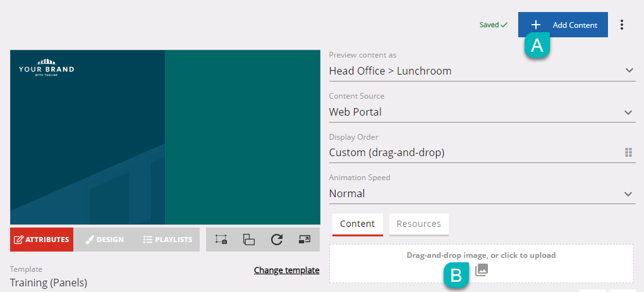Select the Content tab
Viewport: 644px width, 292px height.
(357, 224)
